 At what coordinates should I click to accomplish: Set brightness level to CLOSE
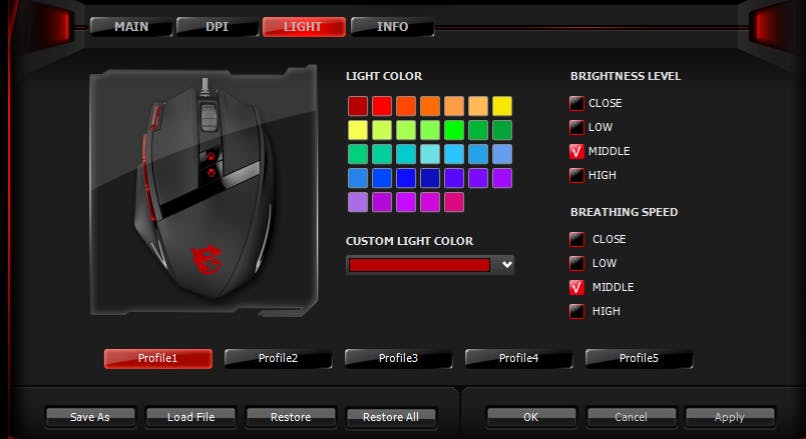tap(577, 103)
